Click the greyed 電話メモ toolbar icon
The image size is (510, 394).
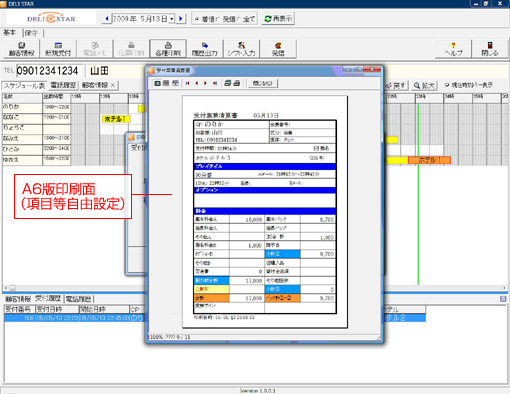pyautogui.click(x=95, y=49)
